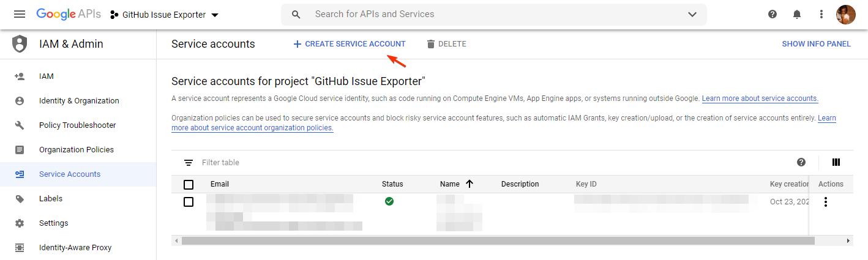Click the Identity-Aware Proxy icon
Viewport: 868px width, 260px height.
(20, 248)
